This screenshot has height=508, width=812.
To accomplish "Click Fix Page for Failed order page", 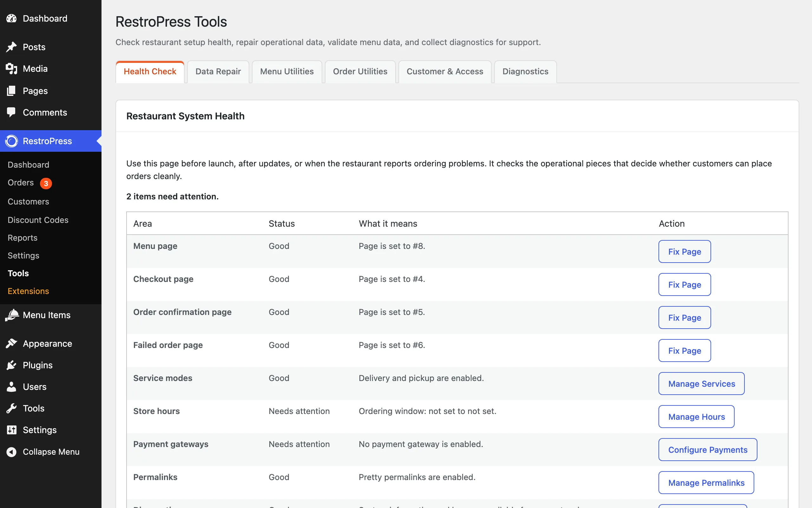I will click(x=684, y=351).
